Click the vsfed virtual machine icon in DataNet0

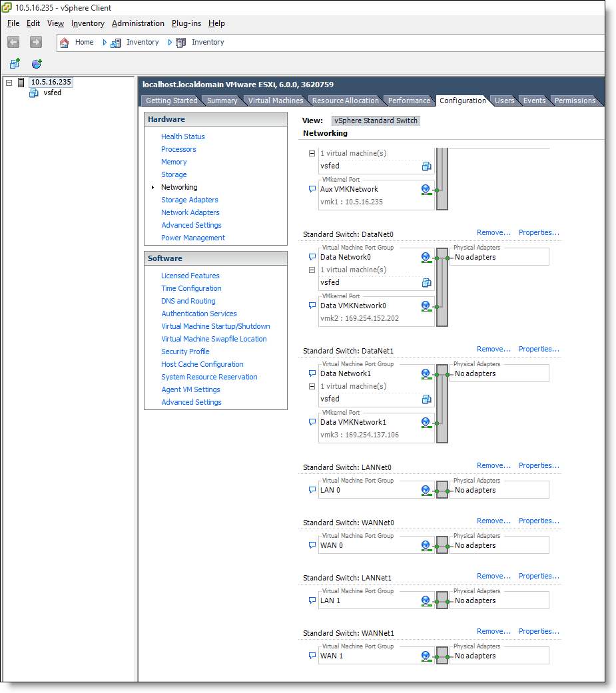(426, 282)
